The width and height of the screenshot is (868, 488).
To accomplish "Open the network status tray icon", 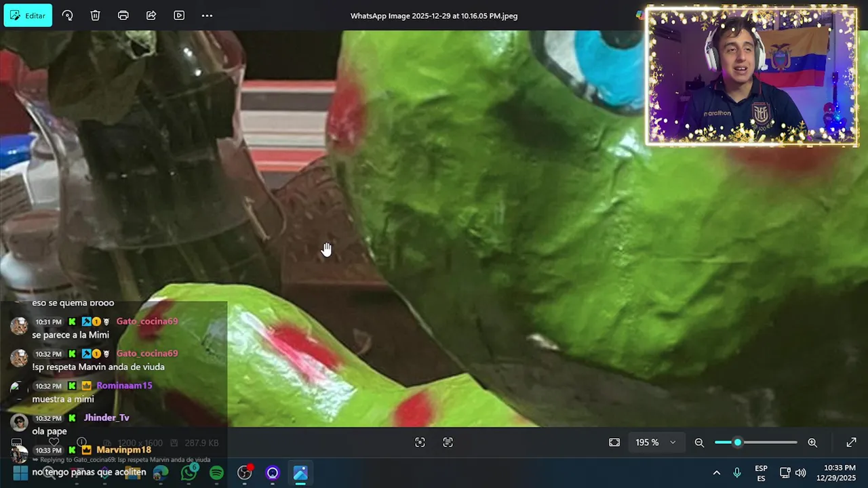I will pos(785,473).
